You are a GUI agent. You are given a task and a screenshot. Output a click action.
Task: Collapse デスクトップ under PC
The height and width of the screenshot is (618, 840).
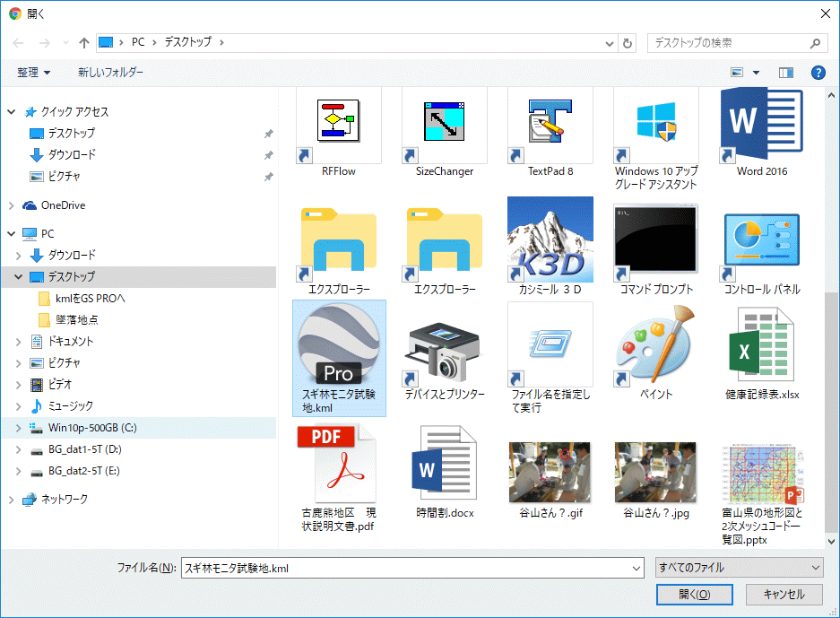pos(18,277)
